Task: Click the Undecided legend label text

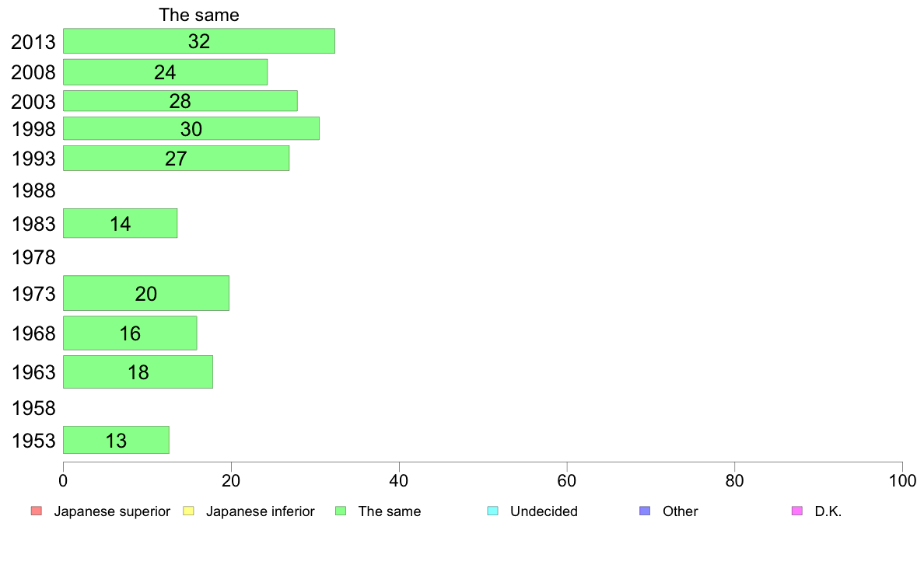Action: (x=544, y=511)
